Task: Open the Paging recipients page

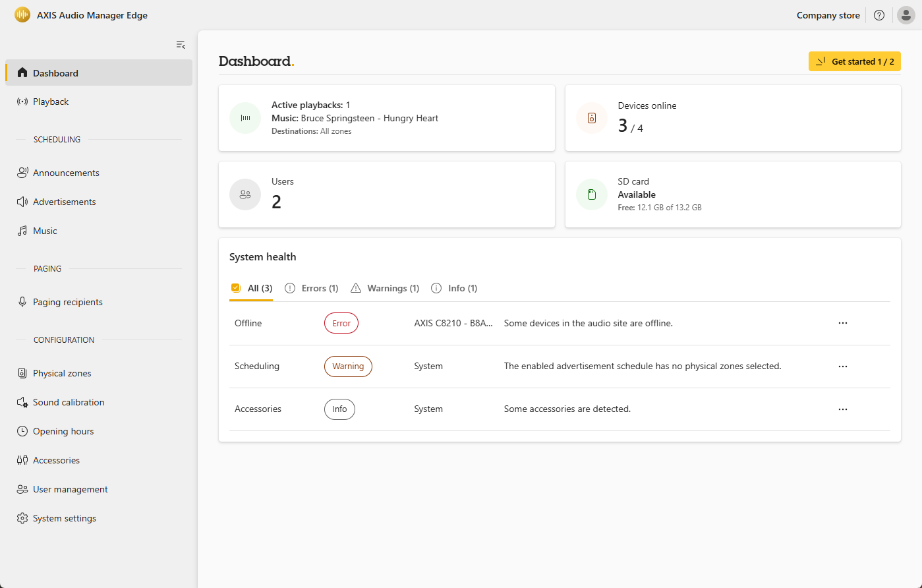Action: [68, 302]
